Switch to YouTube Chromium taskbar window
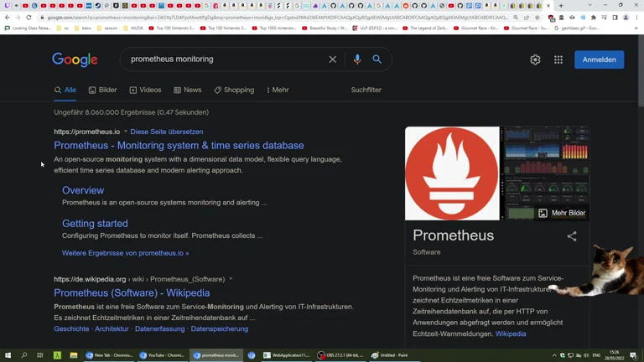 pos(164,355)
